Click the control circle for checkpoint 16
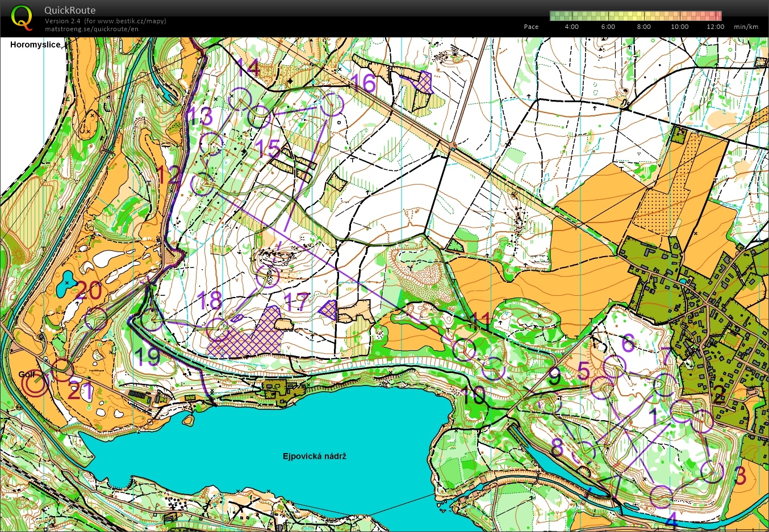Image resolution: width=769 pixels, height=532 pixels. (x=332, y=104)
